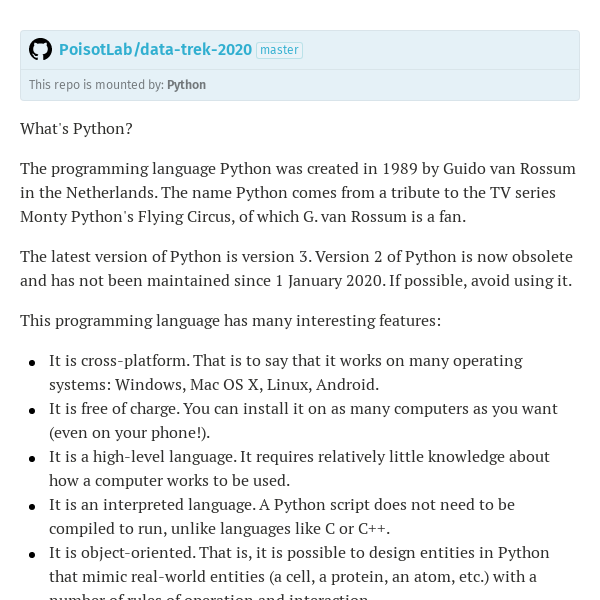
Task: Click the GitHub Octocat logo icon
Action: pos(41,49)
